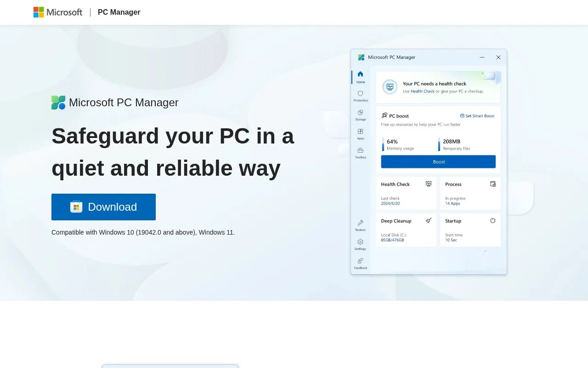Click the Restore wrench icon in the sidebar
This screenshot has width=588, height=368.
(x=360, y=223)
